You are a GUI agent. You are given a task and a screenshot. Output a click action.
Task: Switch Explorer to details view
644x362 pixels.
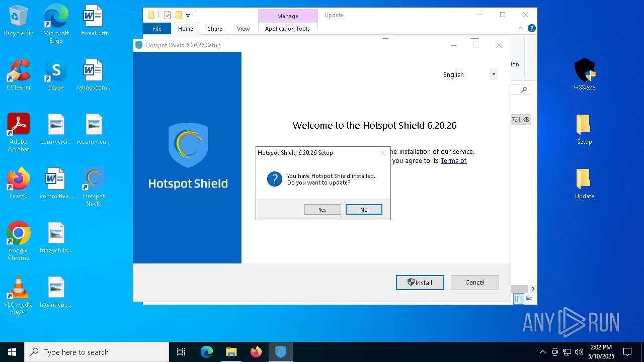pyautogui.click(x=519, y=299)
